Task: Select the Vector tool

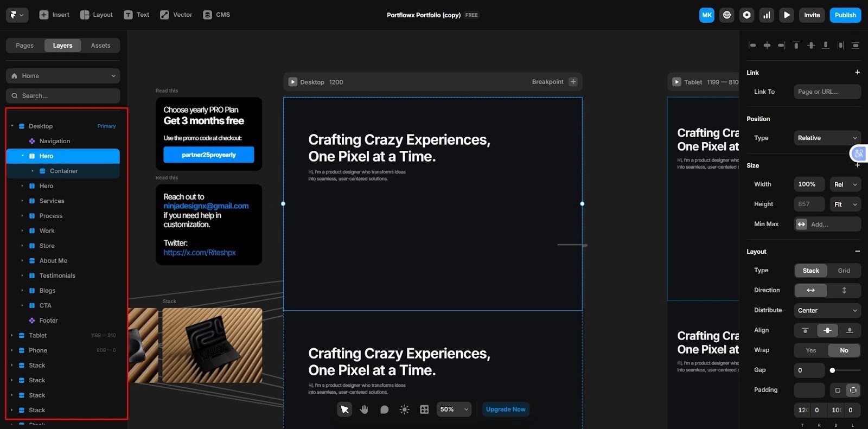Action: click(x=176, y=15)
